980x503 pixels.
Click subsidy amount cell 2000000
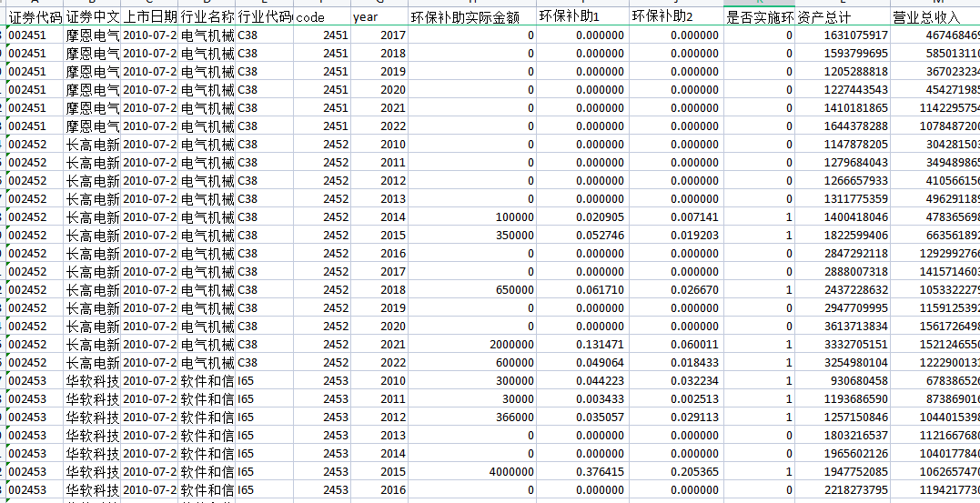point(472,345)
